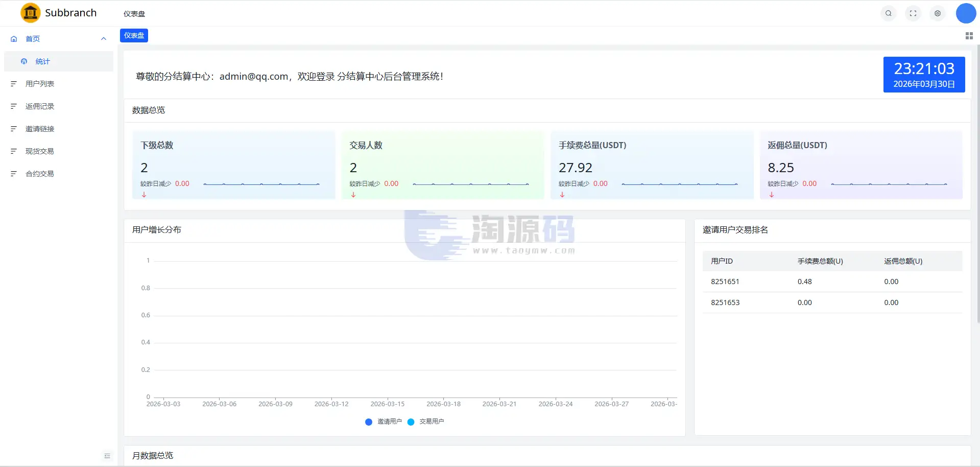Collapse the 首页 menu chevron
Image resolution: width=980 pixels, height=467 pixels.
click(x=104, y=39)
